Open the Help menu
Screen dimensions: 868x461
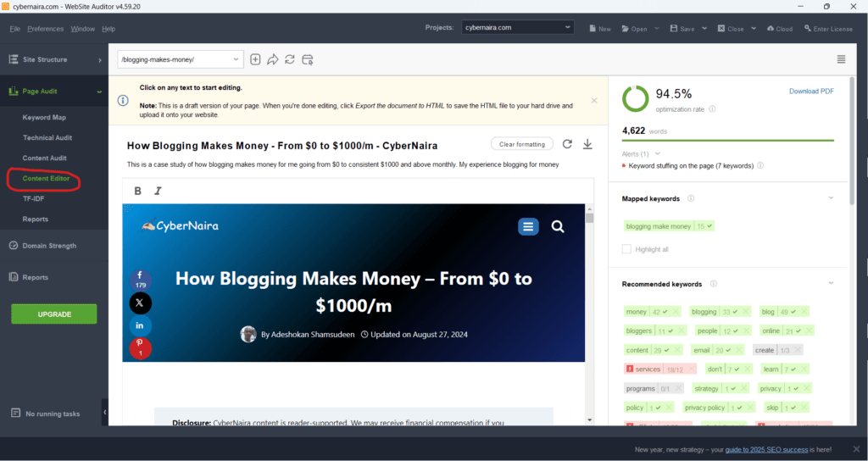click(x=108, y=29)
